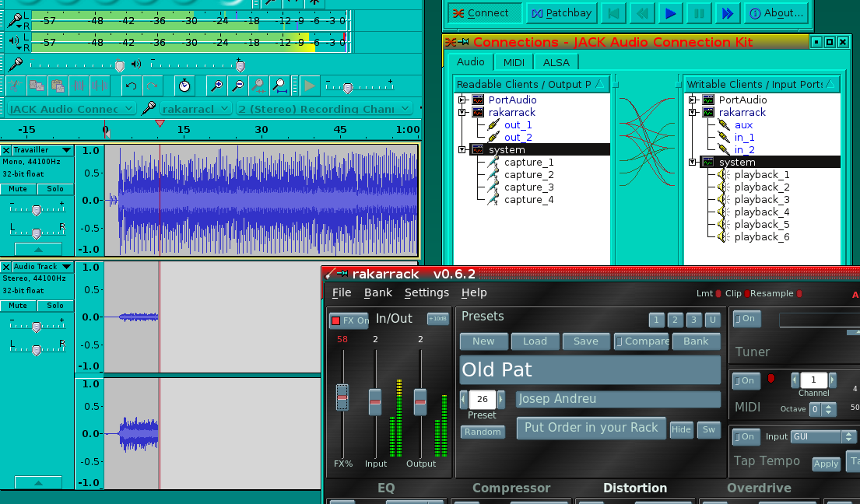The image size is (860, 504).
Task: Select rakarrack aux input port
Action: 743,125
